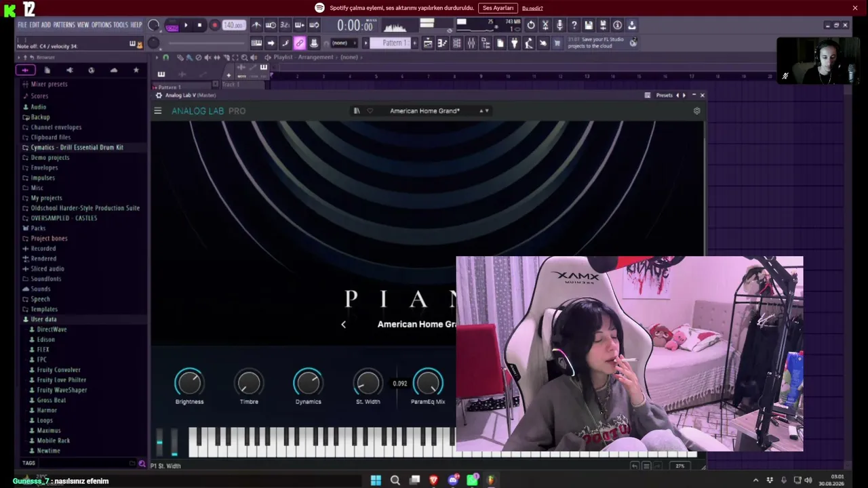Select the browser cloud tab icon
This screenshot has height=488, width=868.
click(x=113, y=70)
